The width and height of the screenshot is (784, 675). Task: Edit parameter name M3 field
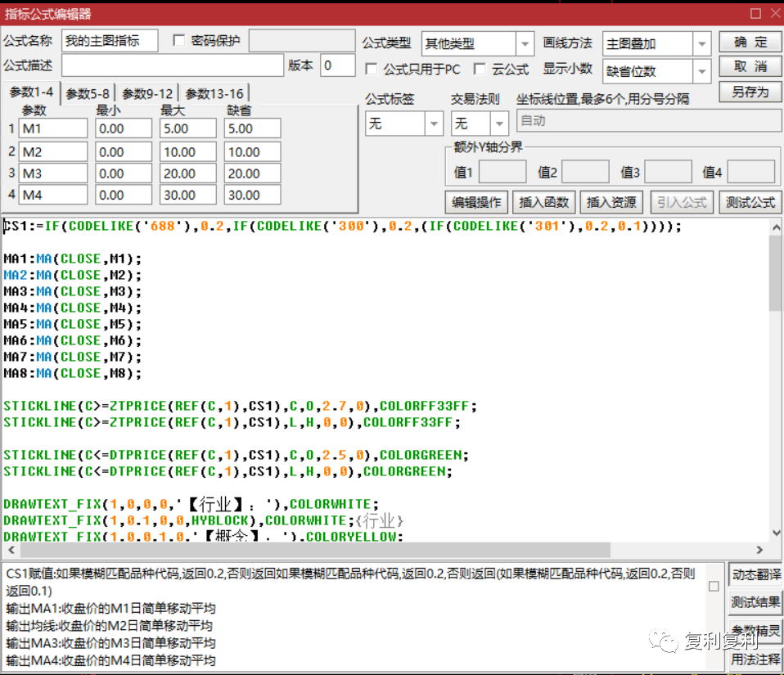click(53, 173)
